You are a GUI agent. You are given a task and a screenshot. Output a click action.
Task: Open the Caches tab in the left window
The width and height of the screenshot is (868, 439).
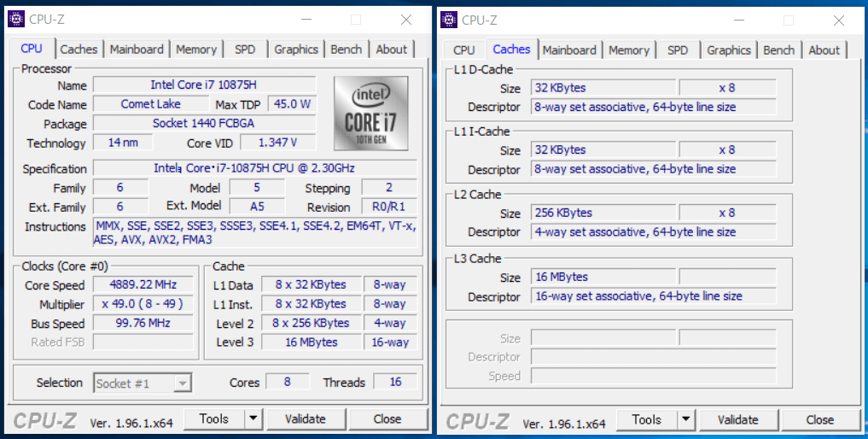pyautogui.click(x=79, y=50)
